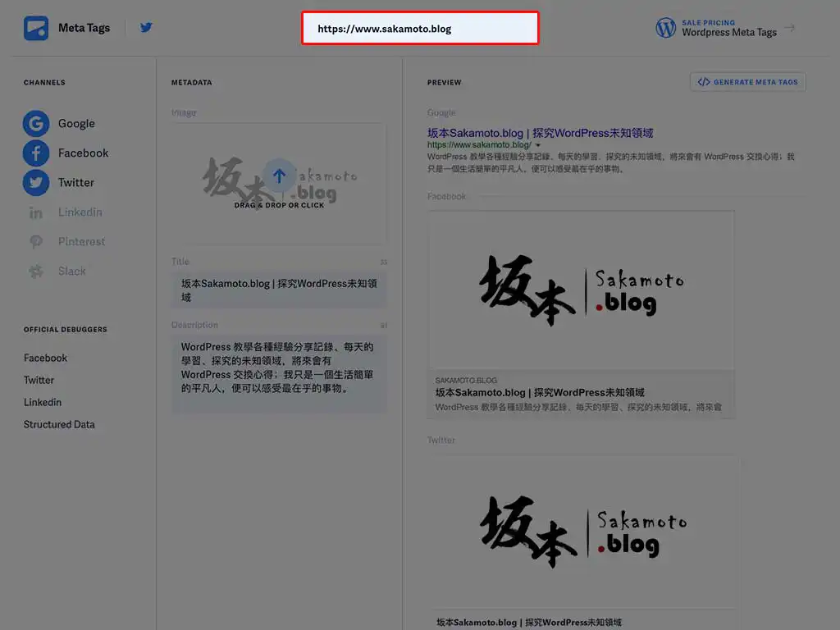Expand the dropdown arrow beside Google preview URL

point(538,145)
